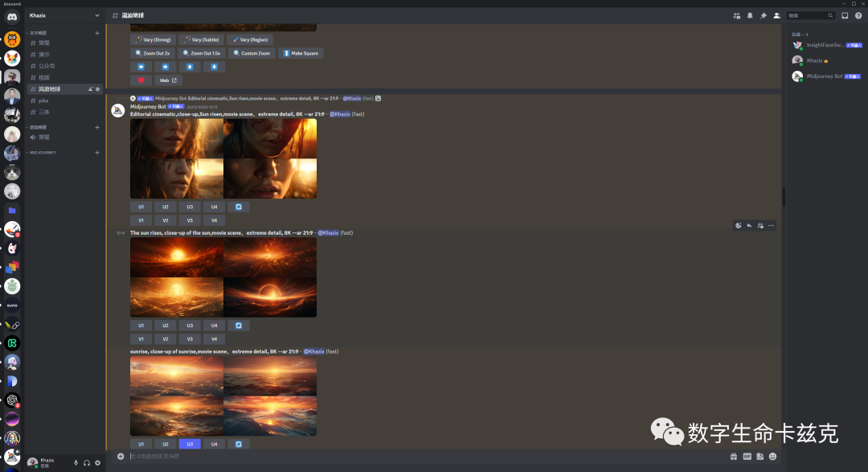Collapse the MIDJOURNEY channel category

coord(43,152)
